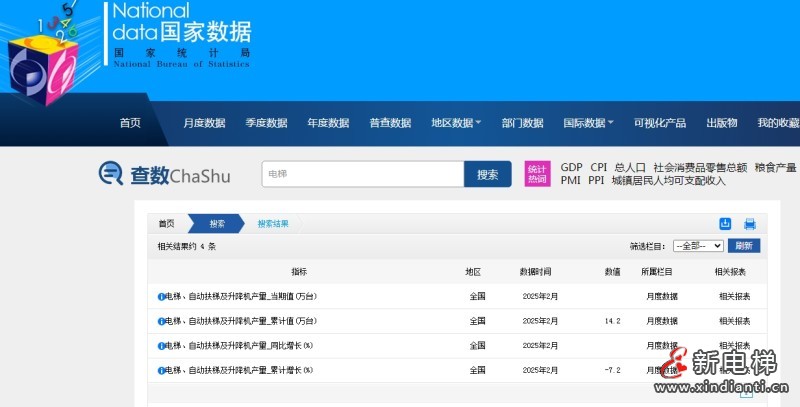Click info icon for 产量_累计增长 row
Screen dimensions: 800x407
[x=161, y=370]
